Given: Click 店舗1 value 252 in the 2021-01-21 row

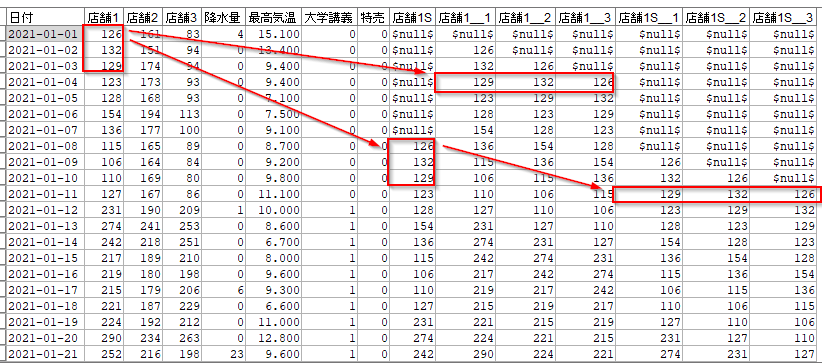Looking at the screenshot, I should click(x=104, y=354).
